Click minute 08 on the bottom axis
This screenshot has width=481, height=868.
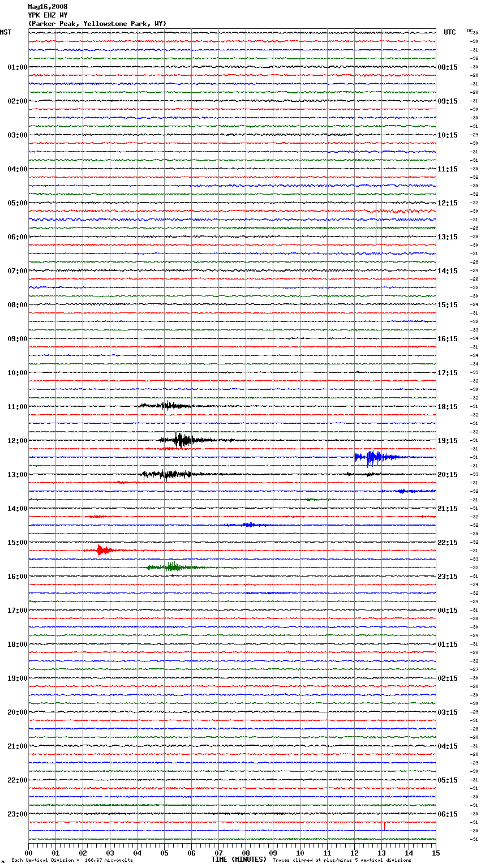[x=246, y=853]
